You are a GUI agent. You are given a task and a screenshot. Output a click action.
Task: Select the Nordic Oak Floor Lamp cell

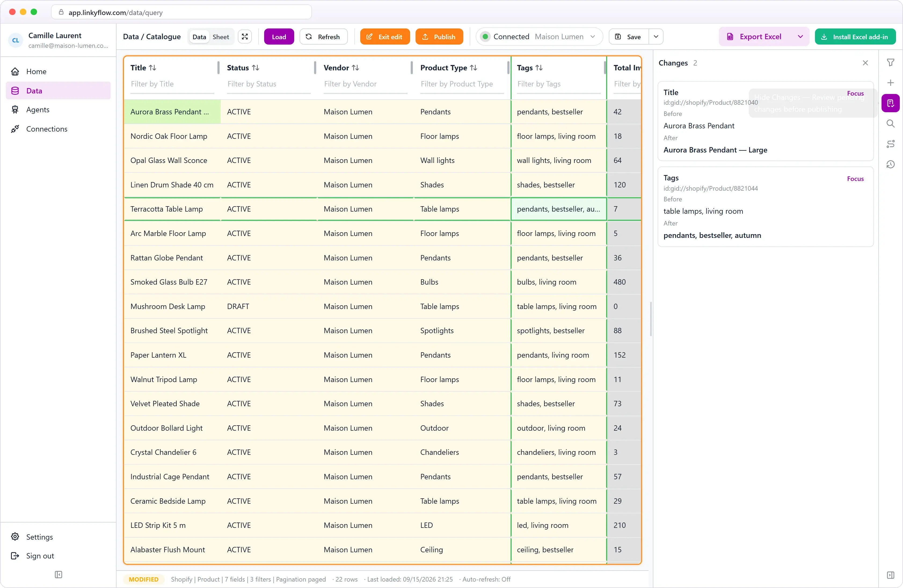[172, 136]
